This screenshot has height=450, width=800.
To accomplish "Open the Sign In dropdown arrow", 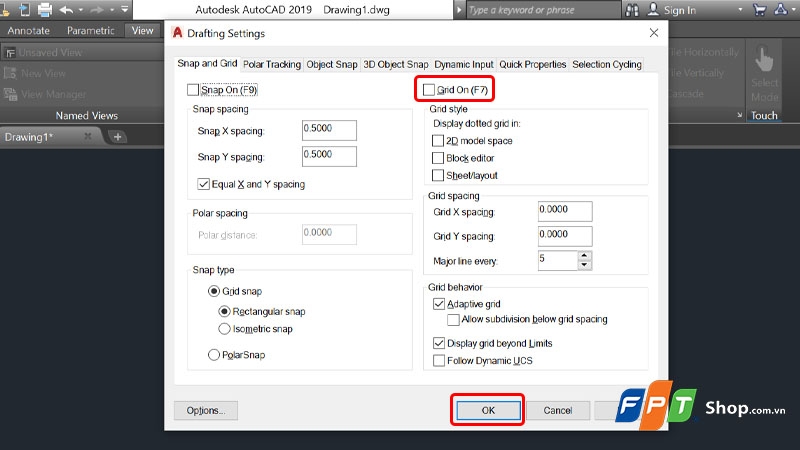I will click(740, 10).
